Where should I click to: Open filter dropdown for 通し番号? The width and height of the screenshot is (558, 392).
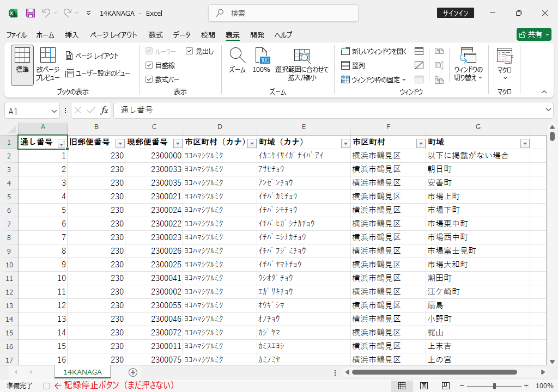click(62, 143)
